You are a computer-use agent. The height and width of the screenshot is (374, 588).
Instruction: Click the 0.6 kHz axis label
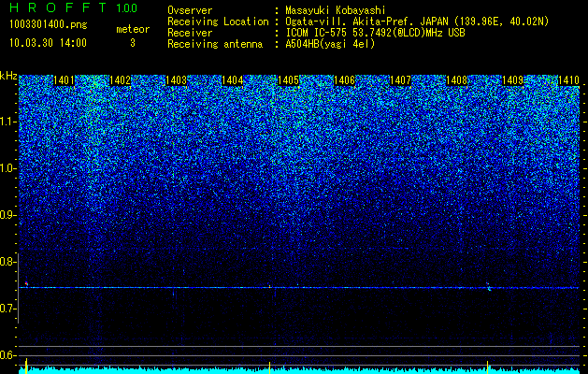coord(8,355)
